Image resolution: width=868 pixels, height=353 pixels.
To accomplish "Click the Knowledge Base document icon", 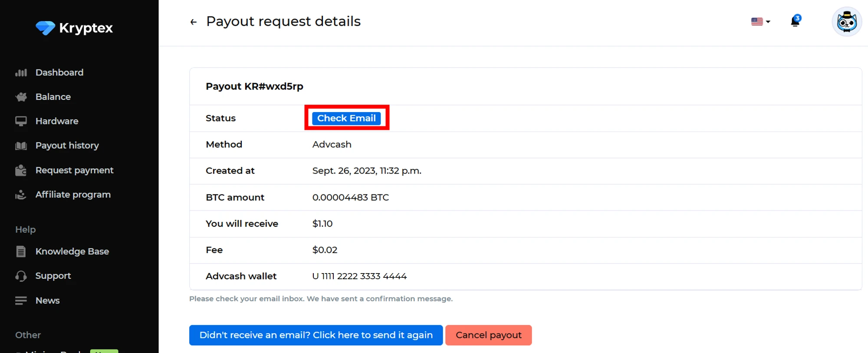I will pyautogui.click(x=21, y=251).
